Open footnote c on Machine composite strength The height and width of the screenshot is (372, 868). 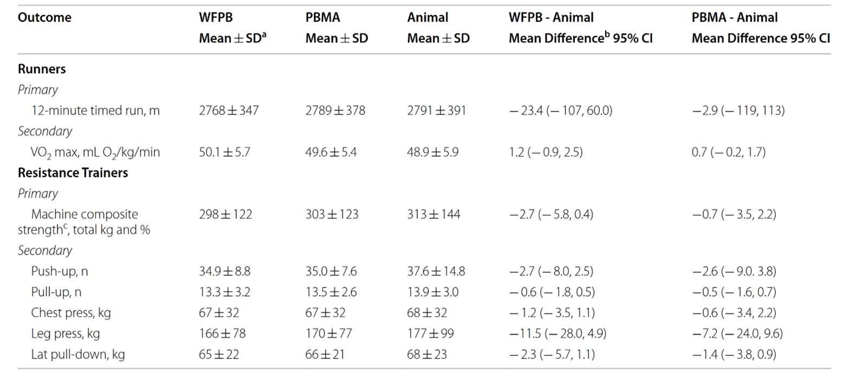(66, 226)
